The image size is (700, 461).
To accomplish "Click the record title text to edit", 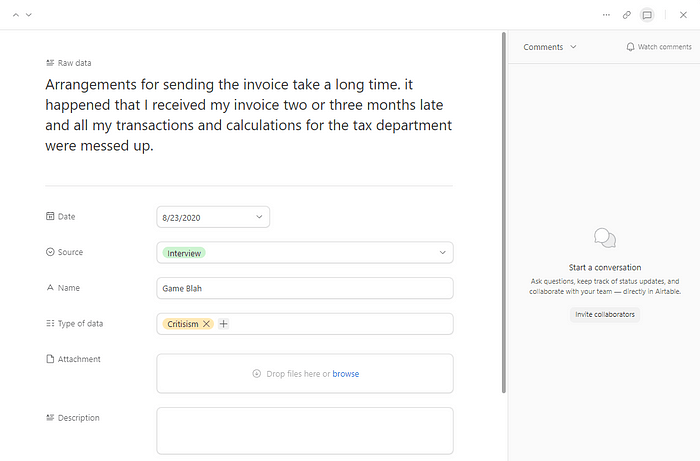I will [x=249, y=115].
